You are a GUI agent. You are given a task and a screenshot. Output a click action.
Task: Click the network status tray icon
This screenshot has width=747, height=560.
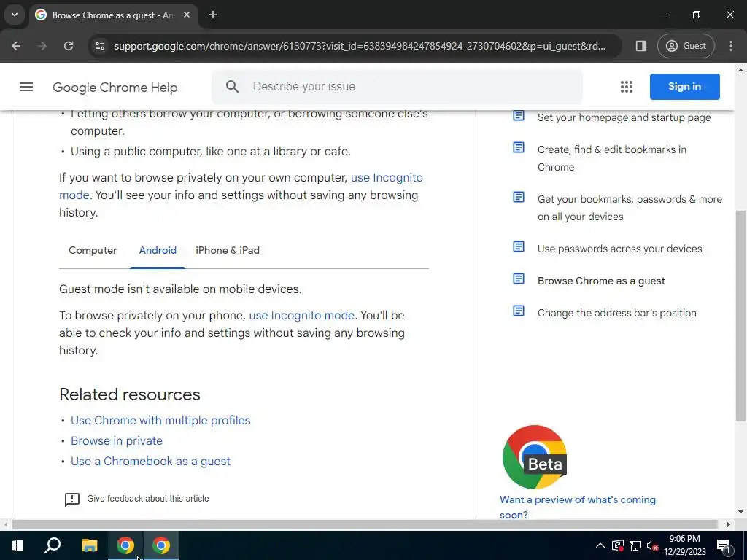635,545
